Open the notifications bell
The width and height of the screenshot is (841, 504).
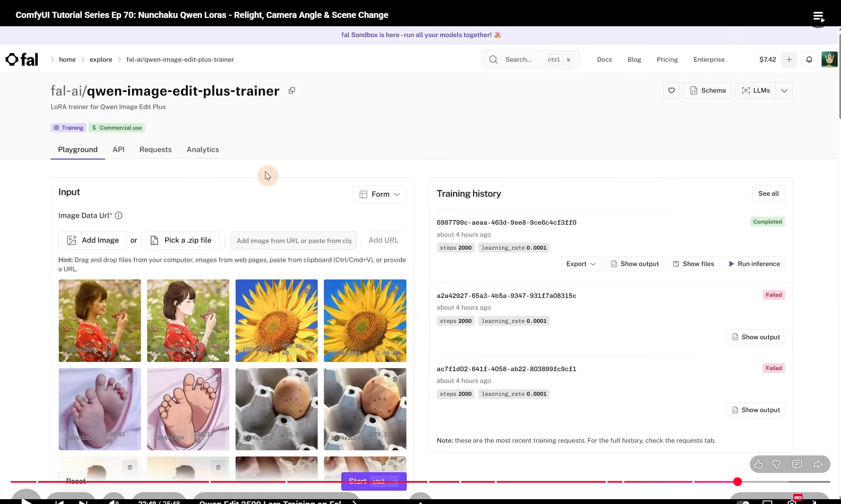point(809,60)
